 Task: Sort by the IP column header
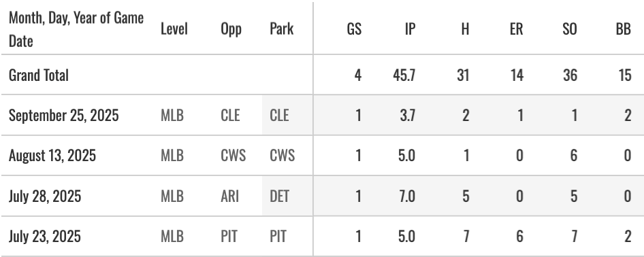click(x=410, y=29)
